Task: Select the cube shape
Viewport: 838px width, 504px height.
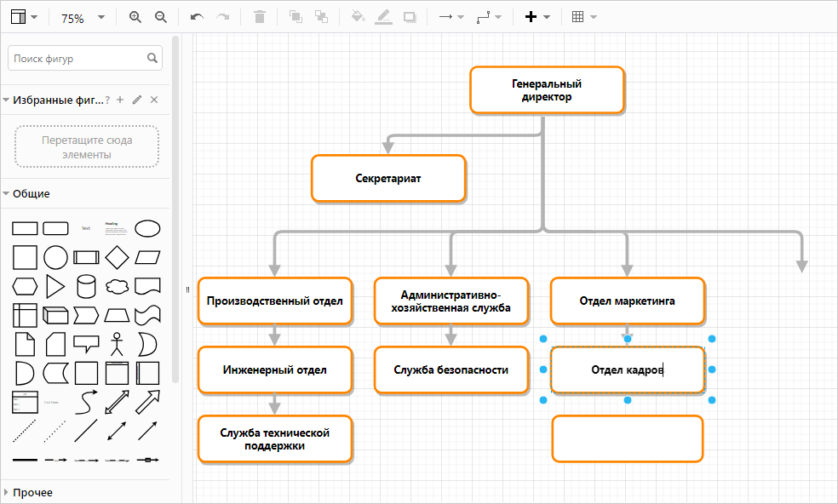Action: [55, 315]
